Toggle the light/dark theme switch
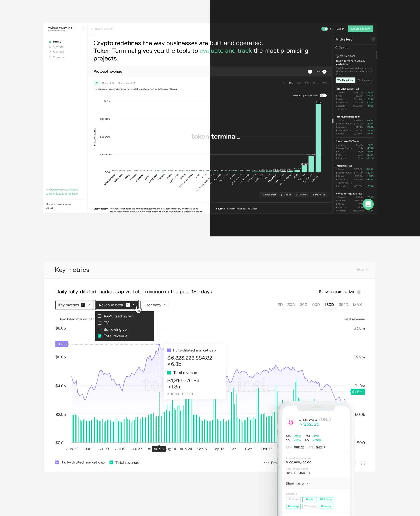Image resolution: width=420 pixels, height=516 pixels. coord(324,29)
